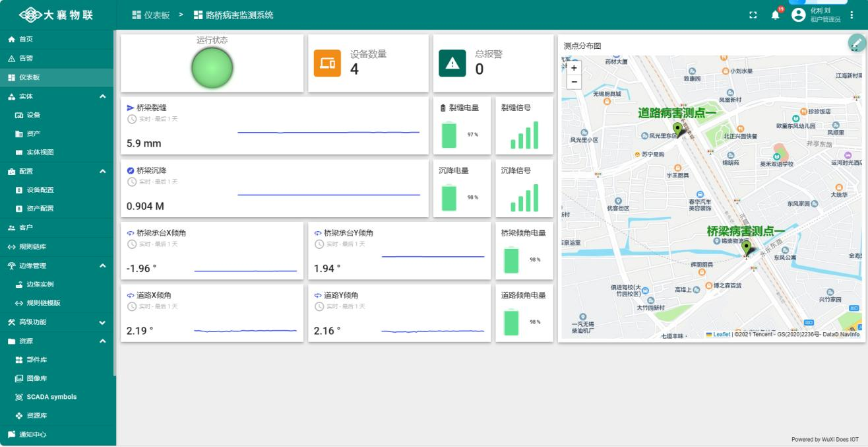The height and width of the screenshot is (447, 868).
Task: Click the 桥梁承台Y倾角 title icon
Action: [318, 233]
